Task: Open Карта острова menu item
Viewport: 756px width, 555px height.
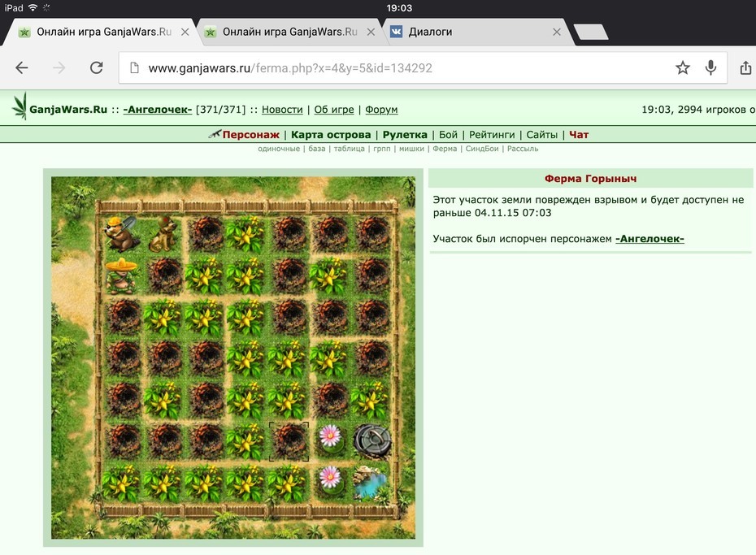Action: (x=331, y=134)
